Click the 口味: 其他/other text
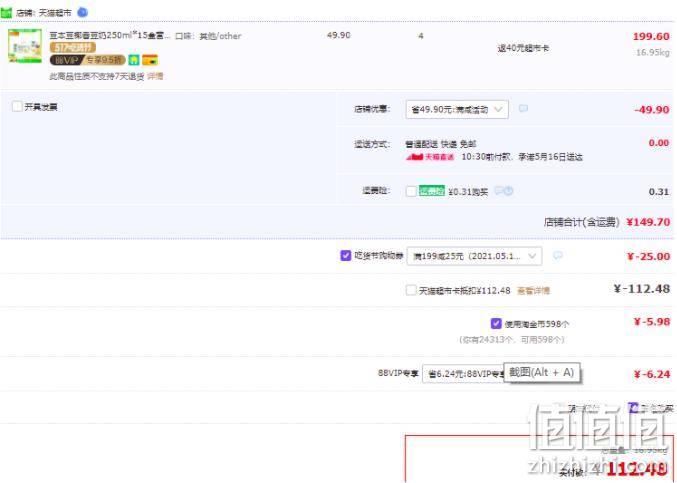 click(208, 36)
